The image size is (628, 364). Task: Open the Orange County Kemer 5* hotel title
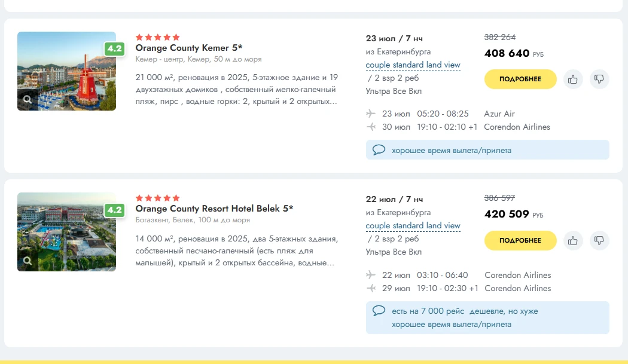188,48
